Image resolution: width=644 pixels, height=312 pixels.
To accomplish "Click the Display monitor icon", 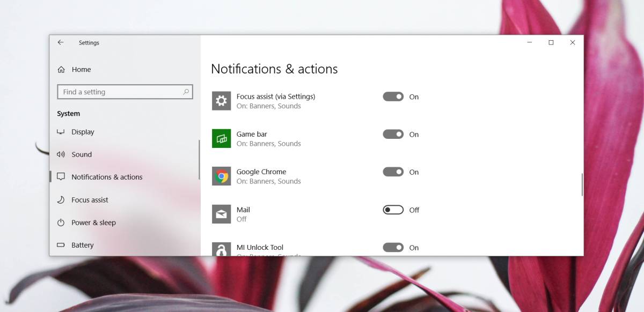I will point(61,132).
